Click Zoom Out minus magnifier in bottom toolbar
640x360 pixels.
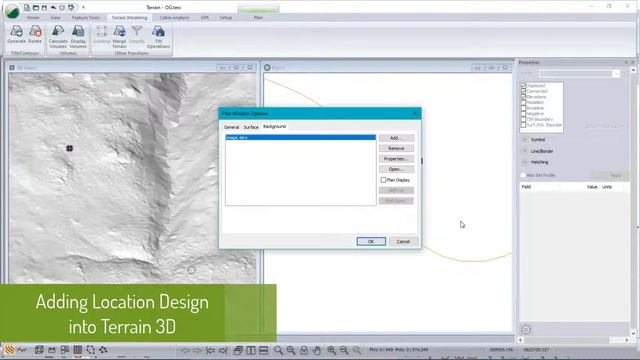tap(344, 350)
